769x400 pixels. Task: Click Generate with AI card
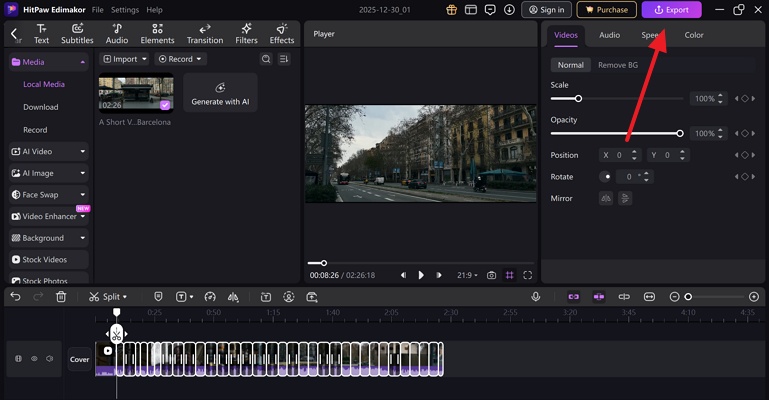(220, 93)
